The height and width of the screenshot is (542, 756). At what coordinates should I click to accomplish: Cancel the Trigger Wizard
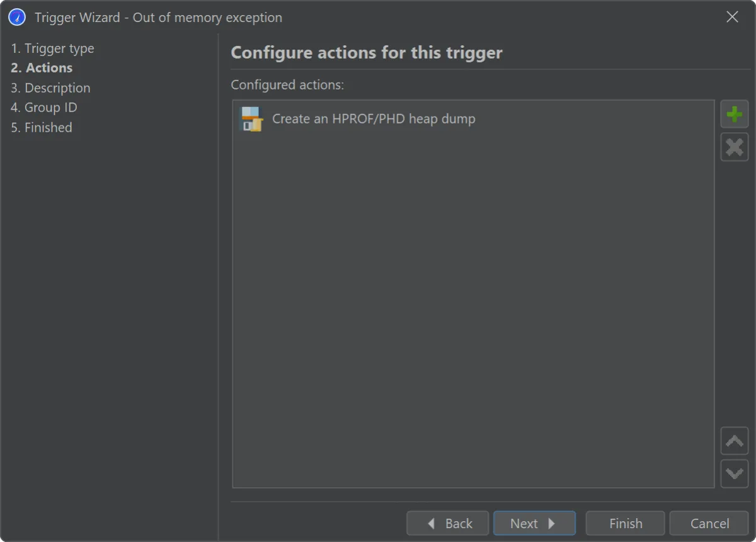[x=709, y=524]
